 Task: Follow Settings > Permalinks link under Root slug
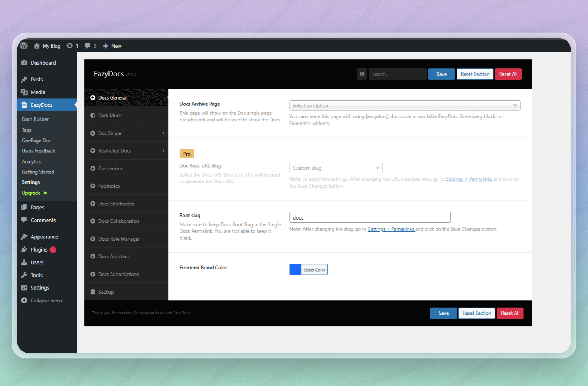pos(391,229)
